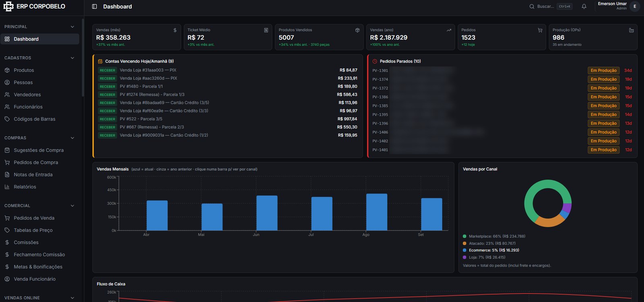
Task: Collapse the CADASTROS section
Action: coord(72,58)
